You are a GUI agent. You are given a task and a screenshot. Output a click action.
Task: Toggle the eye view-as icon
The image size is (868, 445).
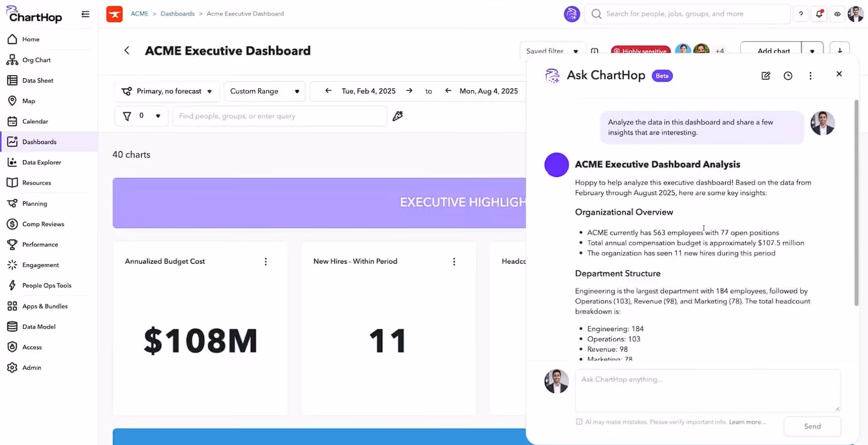[x=837, y=14]
